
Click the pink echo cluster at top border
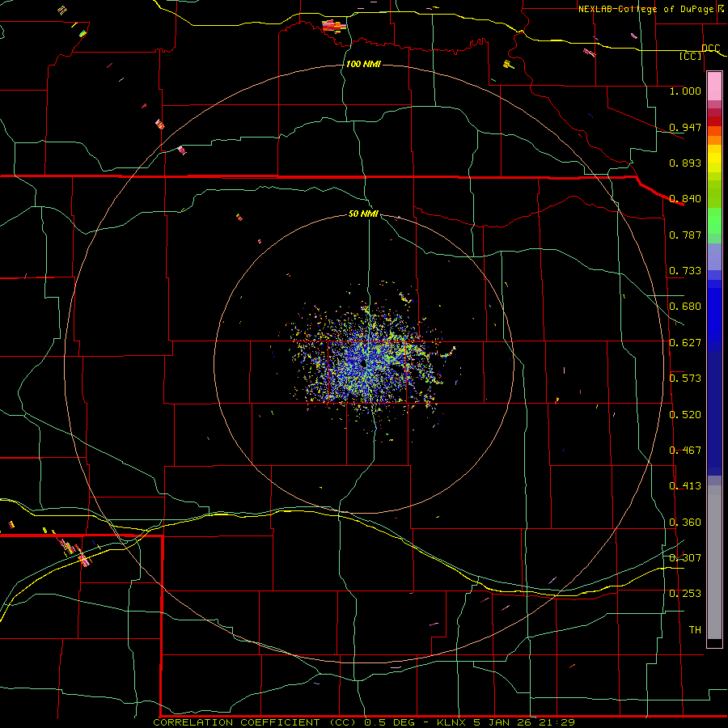[x=334, y=26]
